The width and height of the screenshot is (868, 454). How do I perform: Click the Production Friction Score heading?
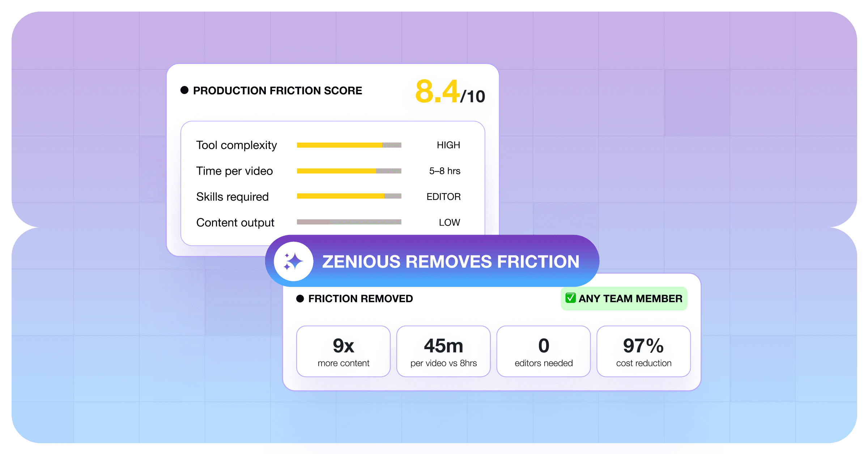(x=277, y=90)
